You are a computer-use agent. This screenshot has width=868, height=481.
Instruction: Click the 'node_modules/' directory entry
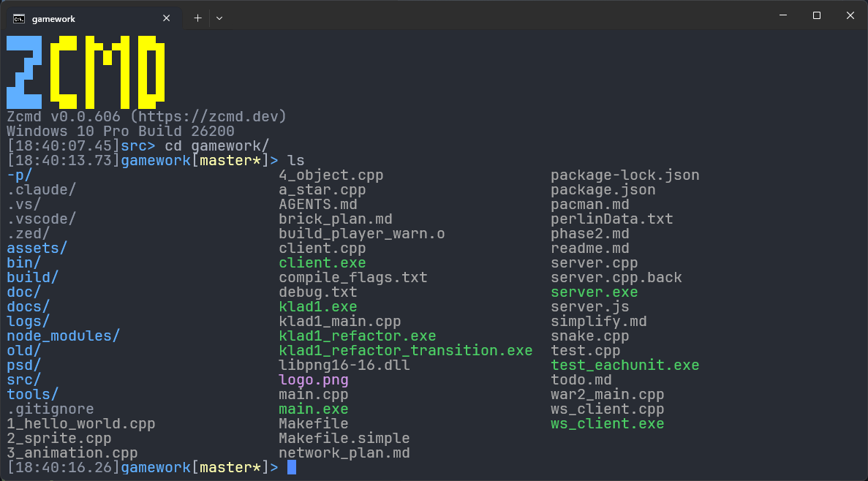click(63, 336)
